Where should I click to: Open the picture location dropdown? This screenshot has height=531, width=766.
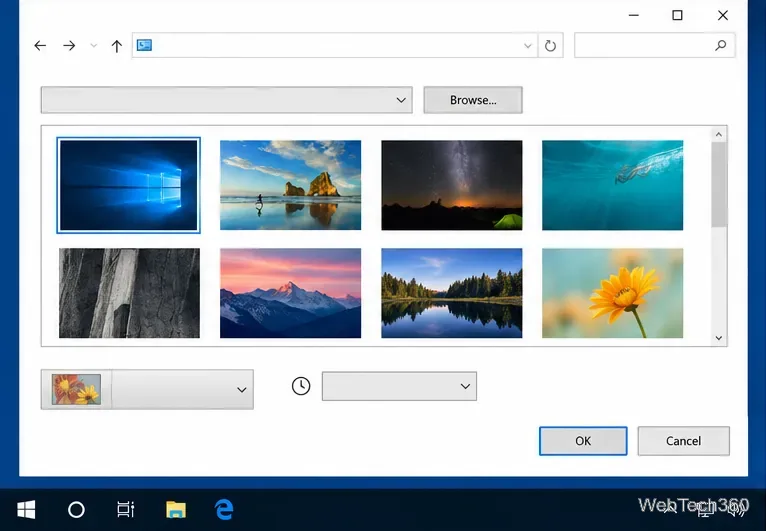coord(227,100)
